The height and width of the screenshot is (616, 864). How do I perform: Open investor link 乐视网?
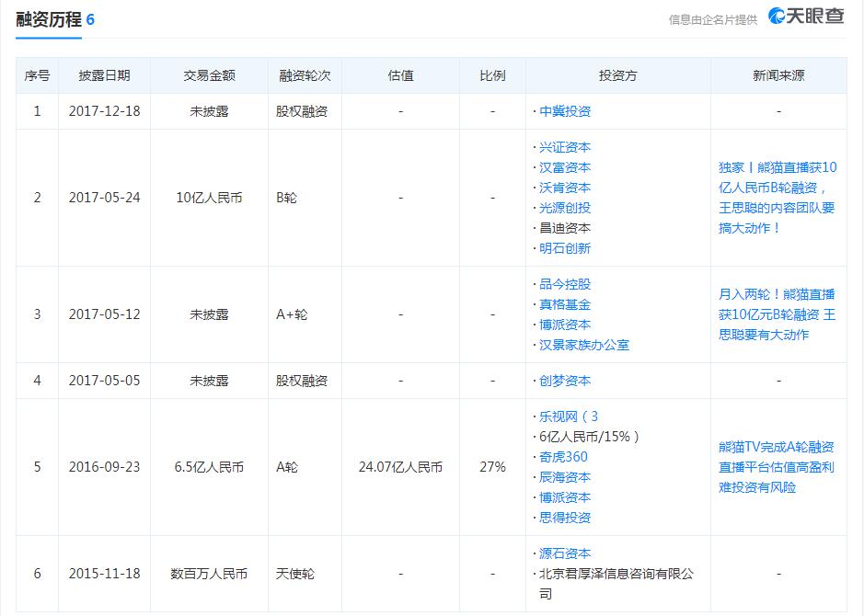tap(568, 416)
